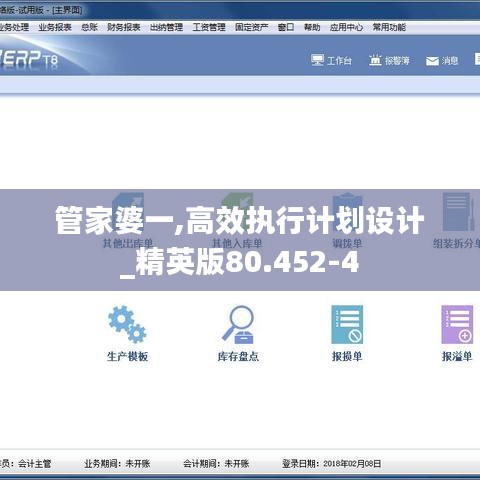Click the 消息 label in header
Screen dimensions: 480x480
[450, 61]
